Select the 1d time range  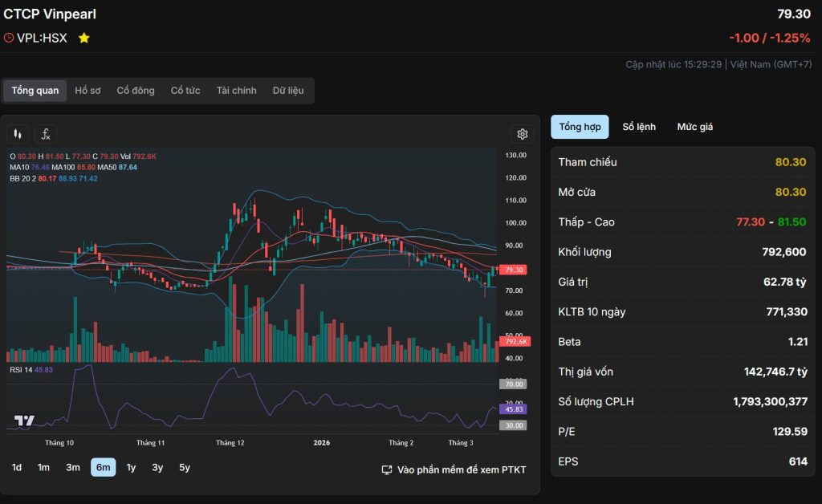point(17,468)
